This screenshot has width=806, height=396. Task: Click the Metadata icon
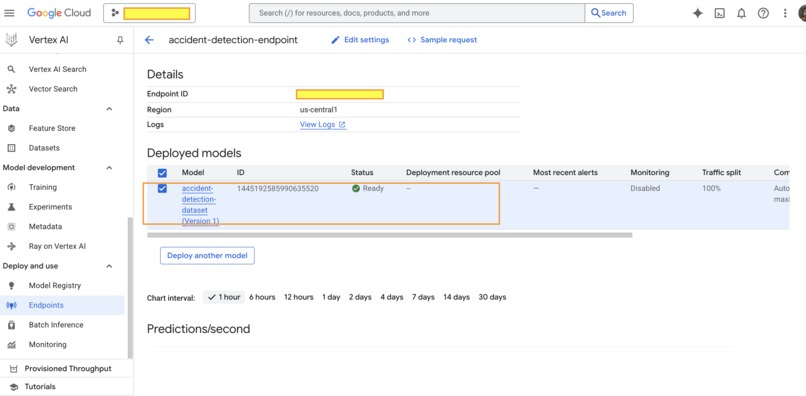(x=11, y=227)
